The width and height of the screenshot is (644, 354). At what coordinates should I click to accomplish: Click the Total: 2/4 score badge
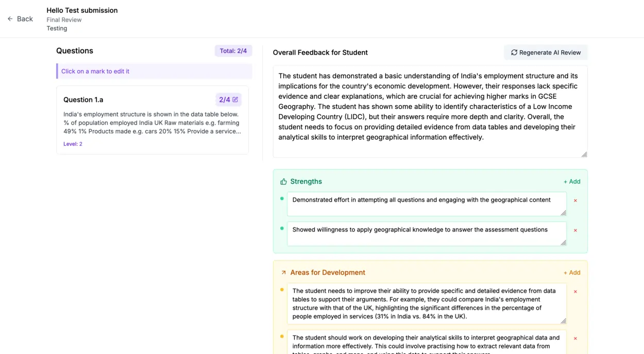tap(233, 50)
